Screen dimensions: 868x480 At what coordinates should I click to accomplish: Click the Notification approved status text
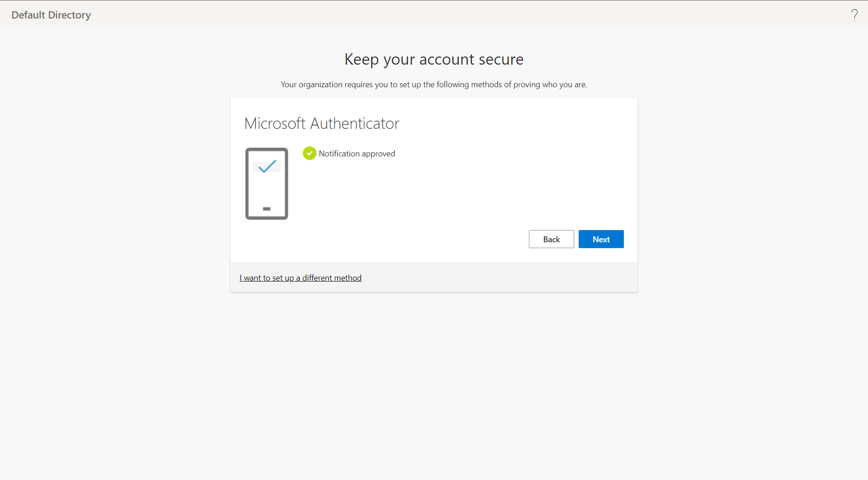pos(357,154)
